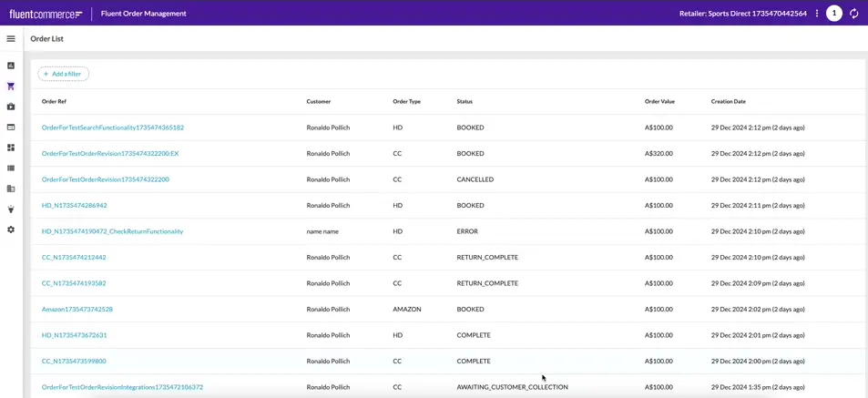Click the Add a filter button
Screen dimensions: 868x398
(63, 74)
